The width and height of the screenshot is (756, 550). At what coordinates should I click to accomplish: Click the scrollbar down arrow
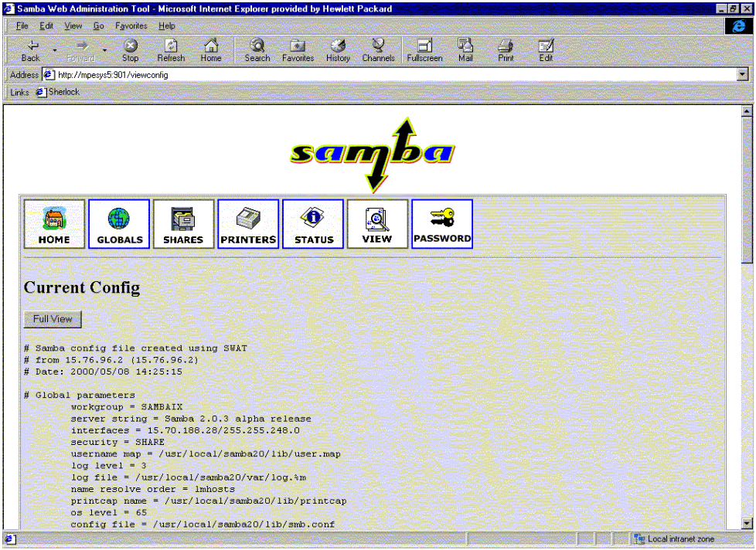pyautogui.click(x=747, y=524)
